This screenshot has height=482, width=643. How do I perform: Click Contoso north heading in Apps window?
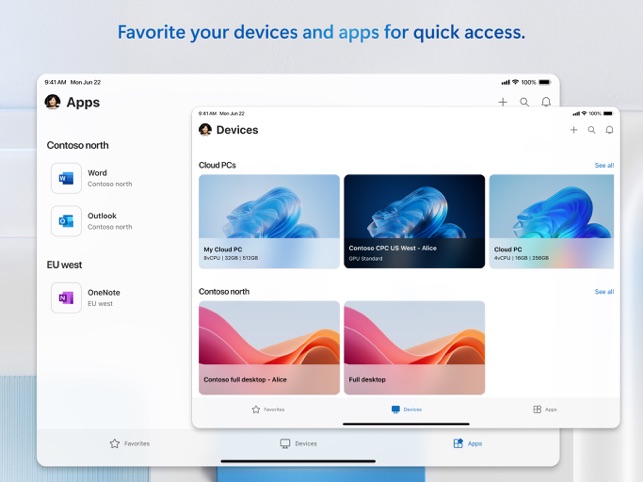[78, 145]
